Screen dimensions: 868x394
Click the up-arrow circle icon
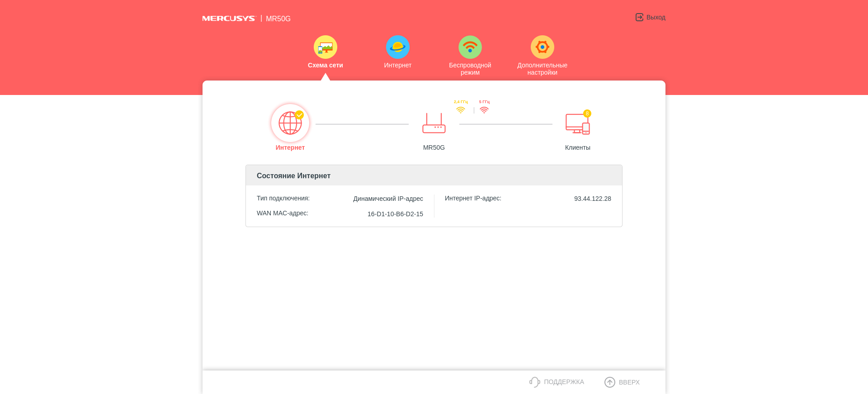coord(610,382)
